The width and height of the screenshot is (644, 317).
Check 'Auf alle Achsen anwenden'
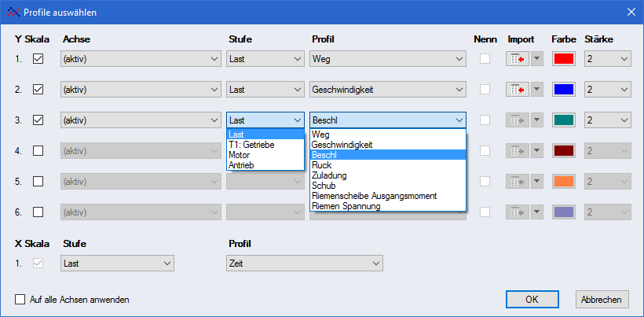(x=20, y=299)
